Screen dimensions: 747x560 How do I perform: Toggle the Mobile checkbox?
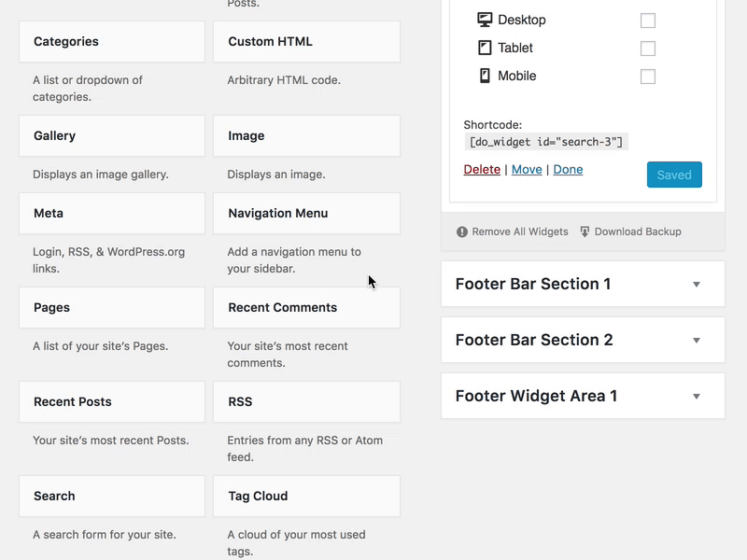pos(648,77)
